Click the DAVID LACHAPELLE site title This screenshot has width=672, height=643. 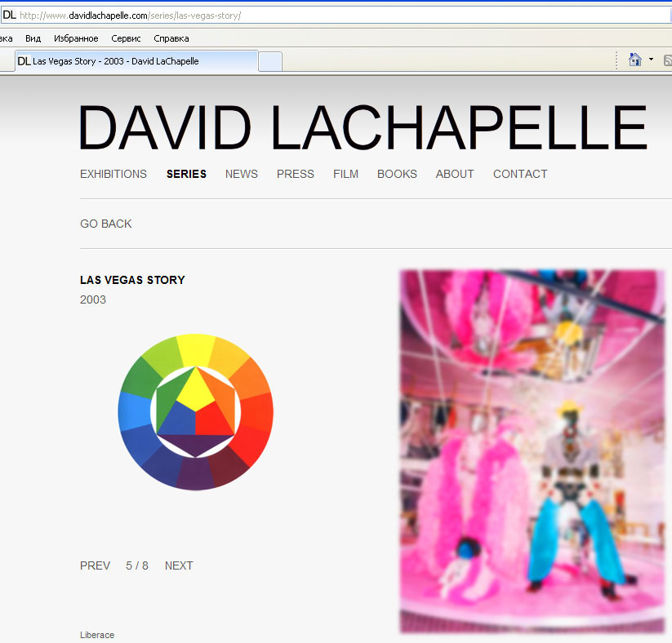[x=363, y=127]
